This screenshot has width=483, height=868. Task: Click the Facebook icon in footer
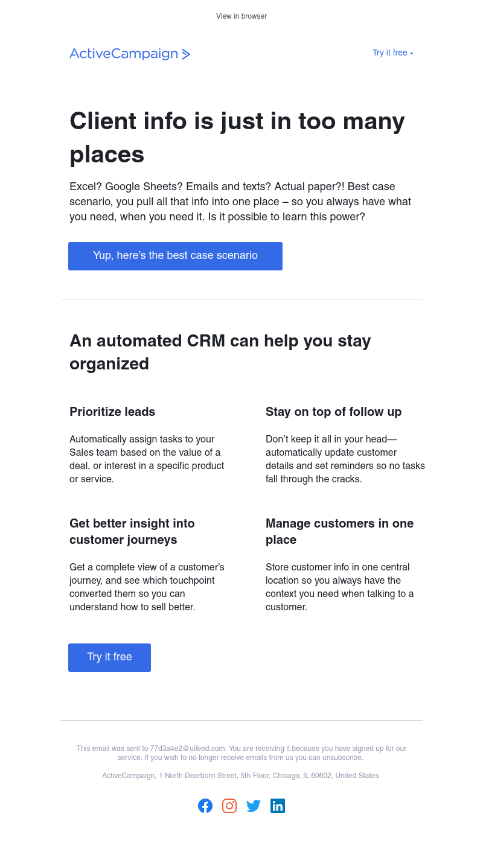point(205,806)
